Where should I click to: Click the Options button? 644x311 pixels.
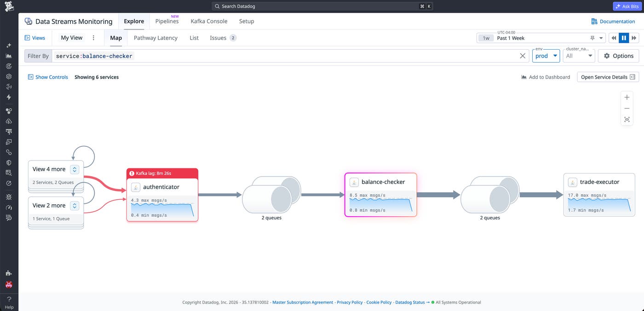[x=619, y=56]
